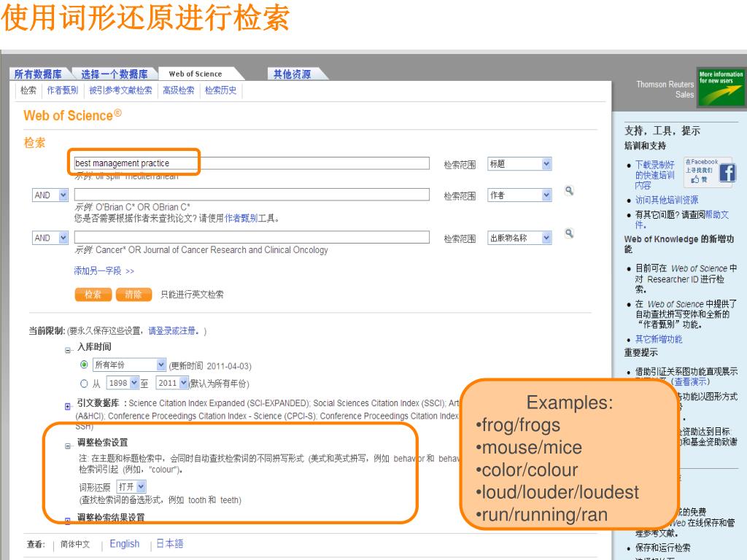Open 下载录制好的快速培训内容 link
The width and height of the screenshot is (747, 560).
(655, 175)
